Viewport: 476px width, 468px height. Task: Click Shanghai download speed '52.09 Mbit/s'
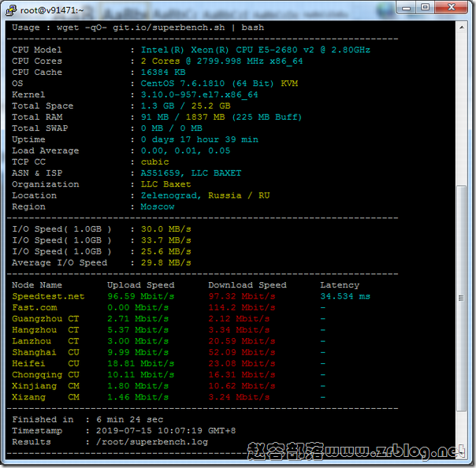coord(242,352)
